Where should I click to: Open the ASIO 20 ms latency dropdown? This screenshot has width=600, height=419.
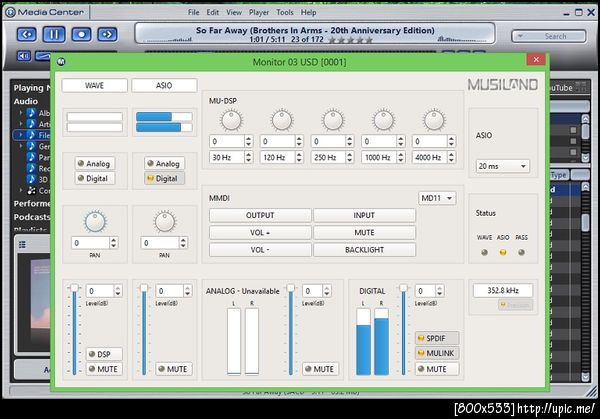tap(503, 166)
